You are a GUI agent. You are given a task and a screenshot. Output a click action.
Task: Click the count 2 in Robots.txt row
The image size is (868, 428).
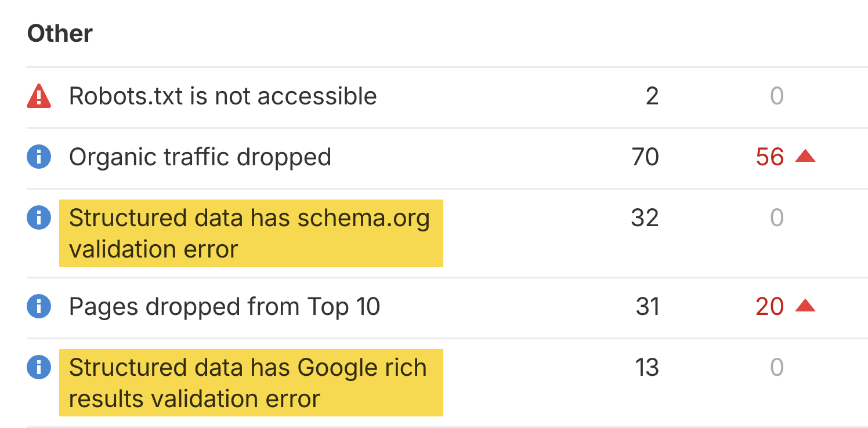pyautogui.click(x=653, y=96)
